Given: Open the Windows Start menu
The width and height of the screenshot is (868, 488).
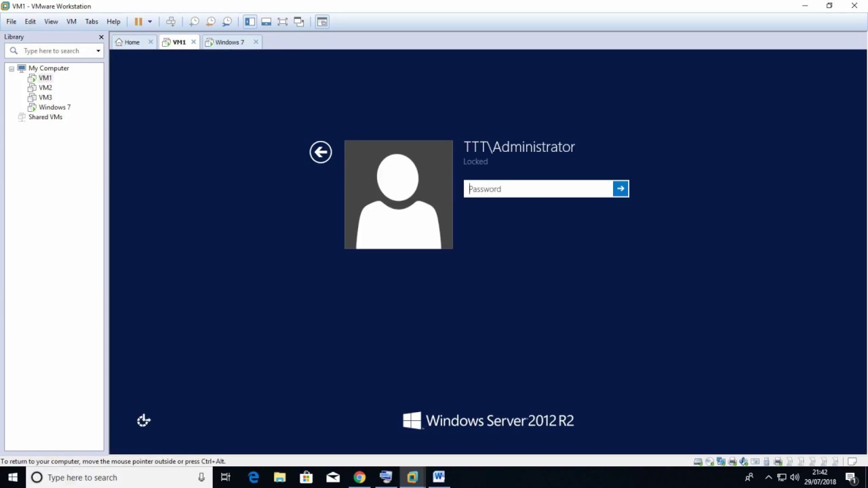Looking at the screenshot, I should 13,477.
